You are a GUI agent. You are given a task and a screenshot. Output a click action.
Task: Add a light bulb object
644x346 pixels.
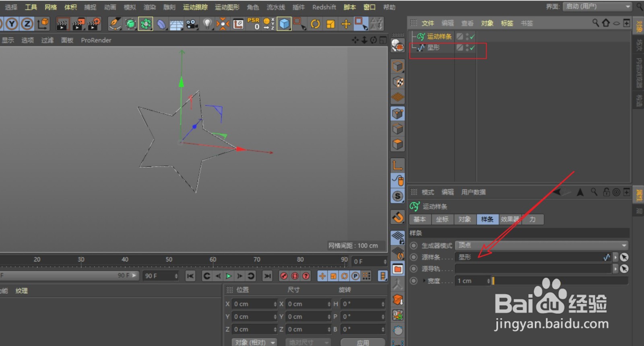point(207,24)
